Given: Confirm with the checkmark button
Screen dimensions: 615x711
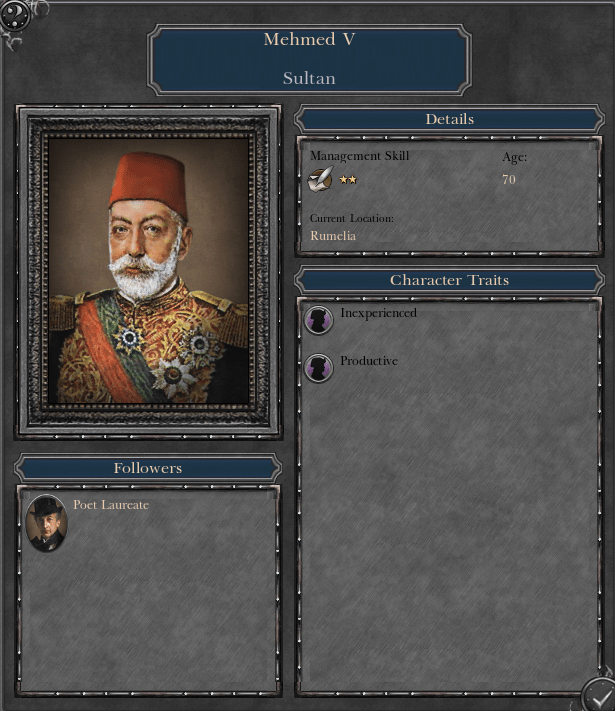Looking at the screenshot, I should coord(599,695).
